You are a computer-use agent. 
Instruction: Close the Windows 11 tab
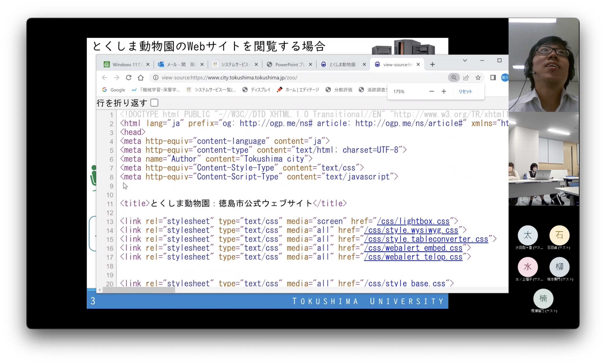[147, 64]
